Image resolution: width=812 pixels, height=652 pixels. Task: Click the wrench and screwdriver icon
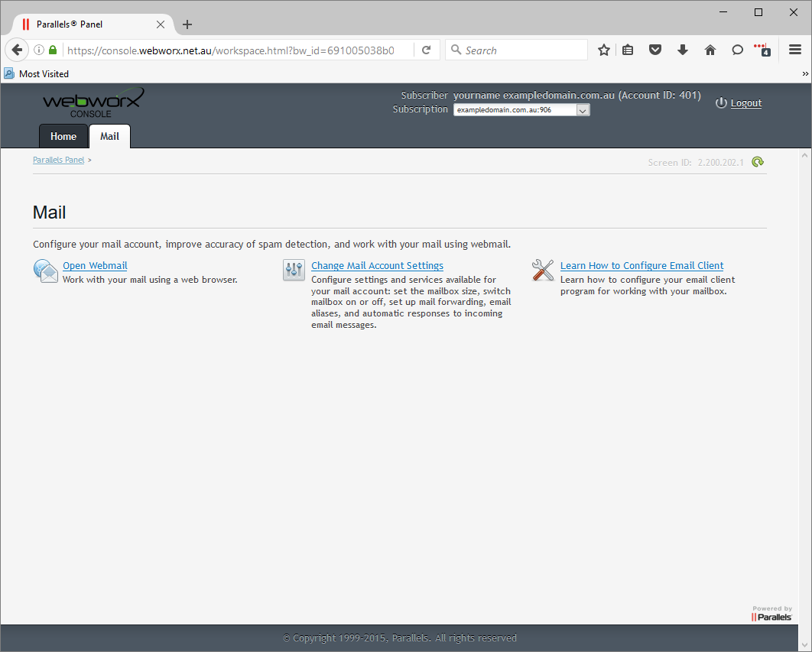543,270
